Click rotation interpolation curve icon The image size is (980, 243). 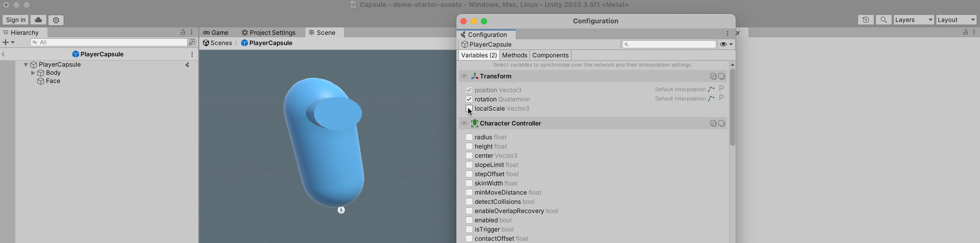711,99
